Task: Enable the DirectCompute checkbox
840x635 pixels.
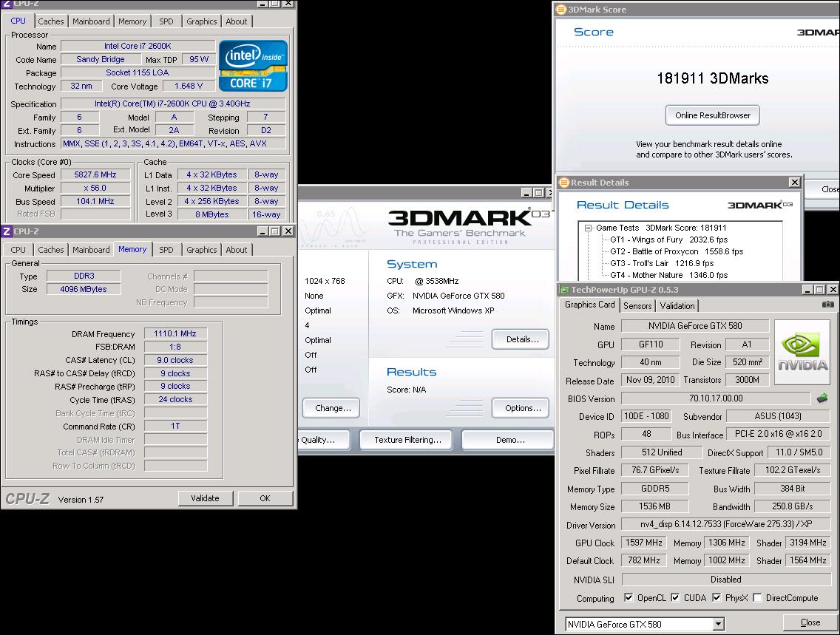Action: 757,597
